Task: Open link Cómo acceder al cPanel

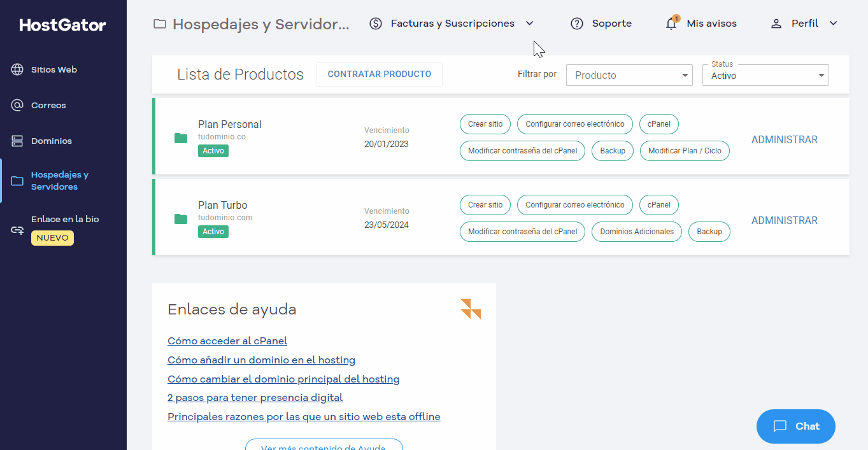Action: point(227,341)
